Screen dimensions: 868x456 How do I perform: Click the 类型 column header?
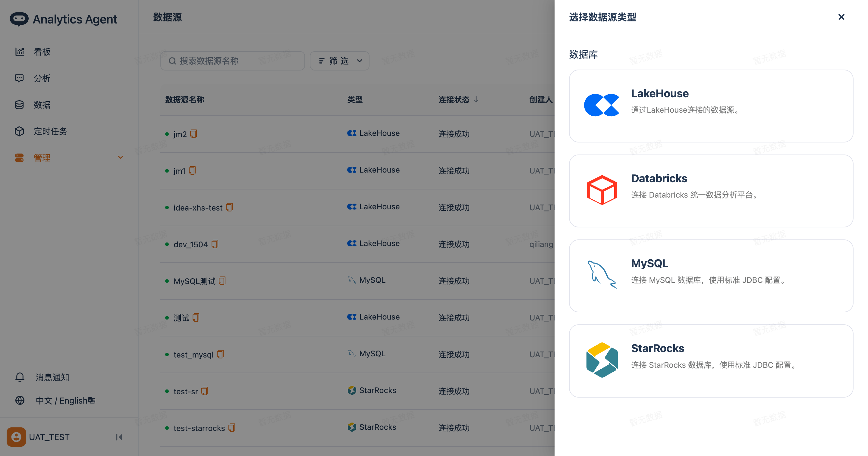click(355, 100)
